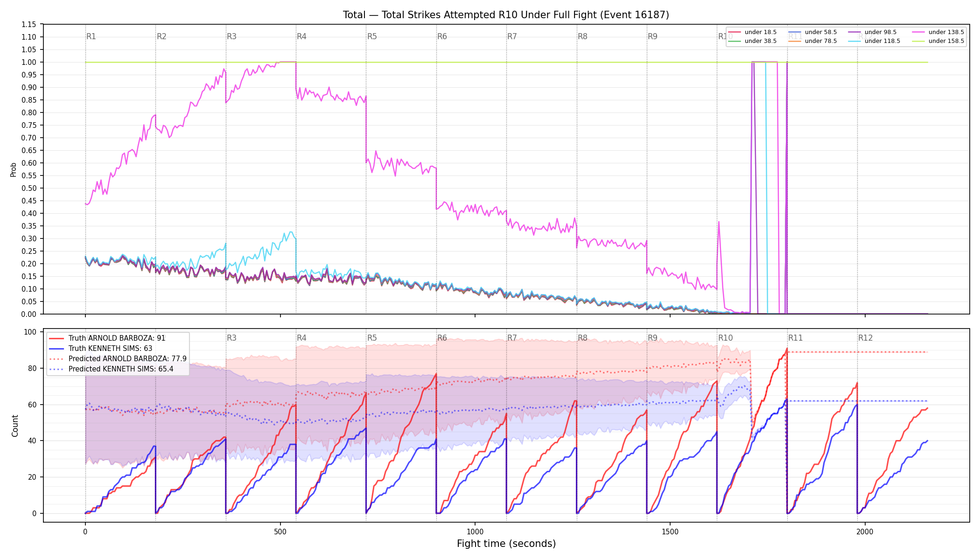Screen dimensions: 980x560
Task: Click the R9 round marker in Prob chart
Action: 652,36
